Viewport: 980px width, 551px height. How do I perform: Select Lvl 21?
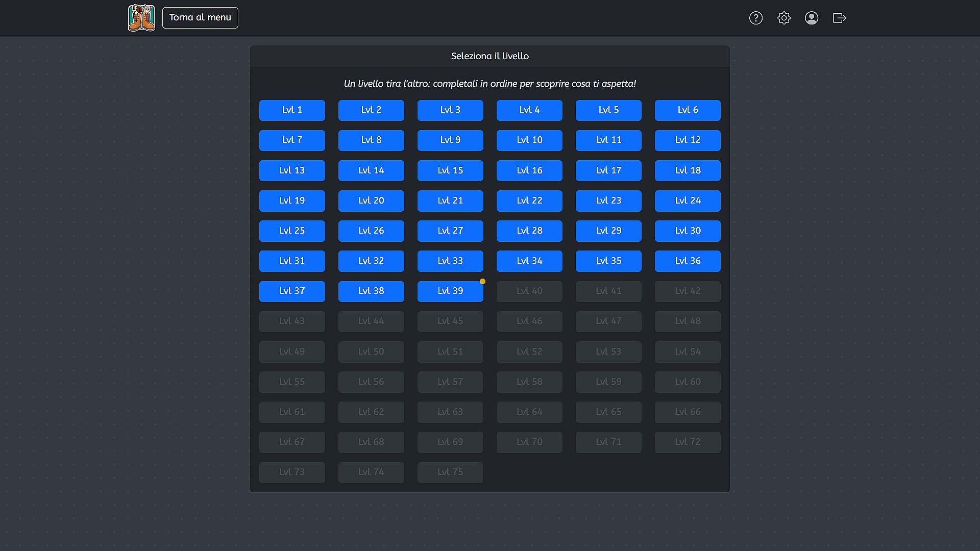[450, 201]
